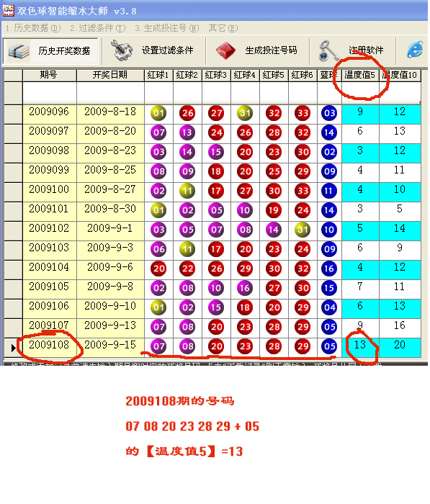Click purple ball 16 in row 2009105

coord(245,288)
